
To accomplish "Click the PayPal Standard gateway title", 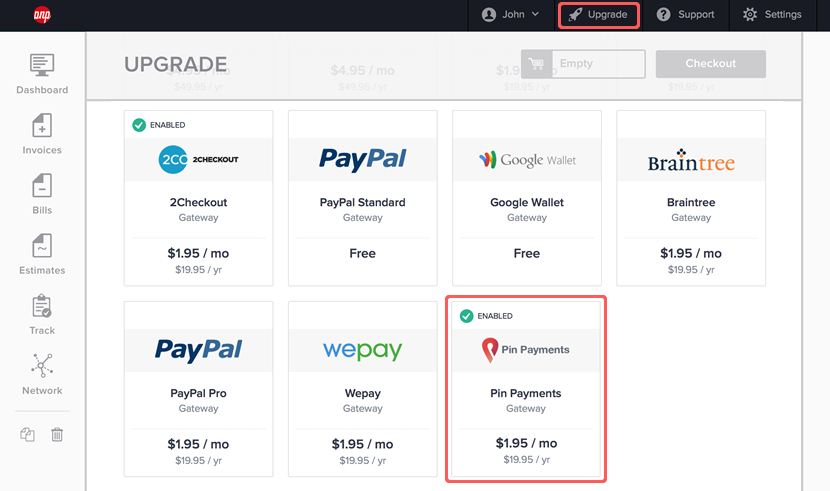I will [x=363, y=203].
